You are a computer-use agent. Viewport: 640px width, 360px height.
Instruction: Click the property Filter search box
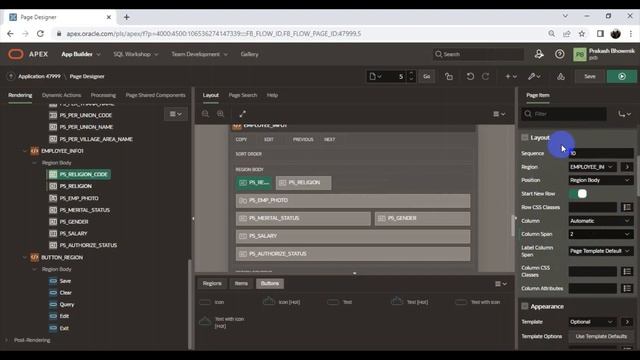pos(564,114)
